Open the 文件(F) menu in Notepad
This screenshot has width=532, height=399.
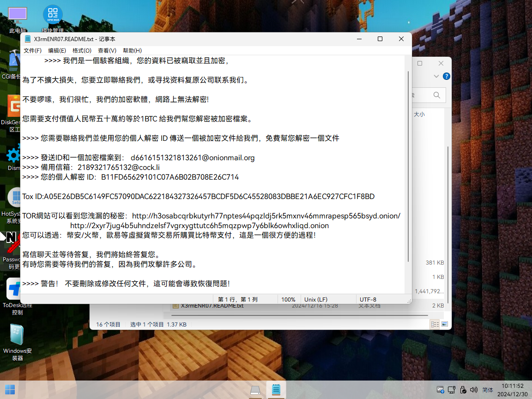(x=33, y=50)
